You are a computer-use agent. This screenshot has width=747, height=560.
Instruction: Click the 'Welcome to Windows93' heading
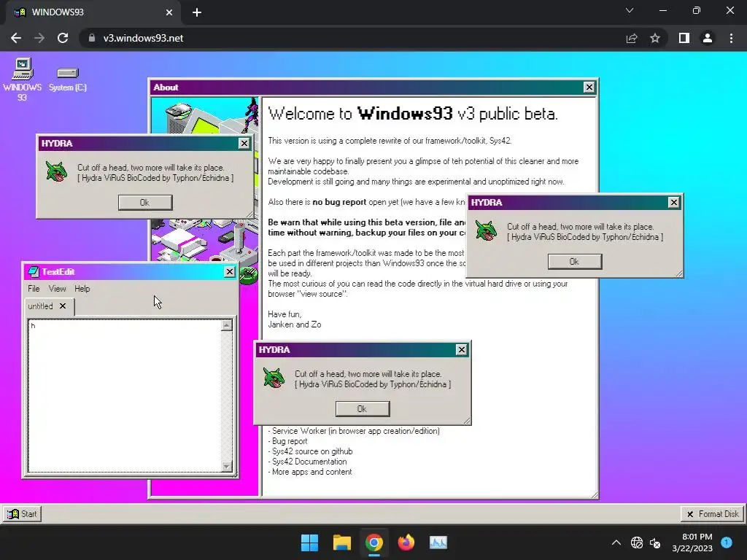click(x=413, y=113)
